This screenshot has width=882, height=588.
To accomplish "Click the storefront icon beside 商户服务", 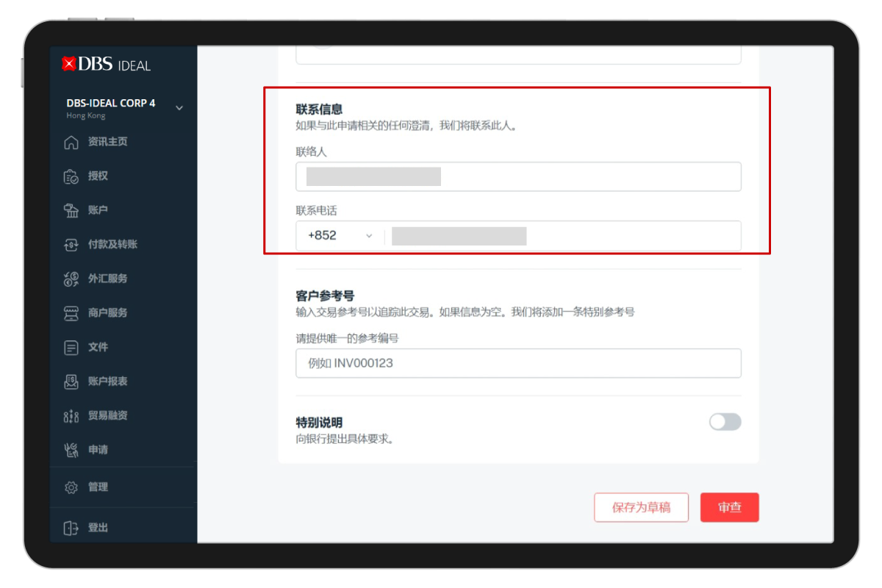I will (71, 313).
